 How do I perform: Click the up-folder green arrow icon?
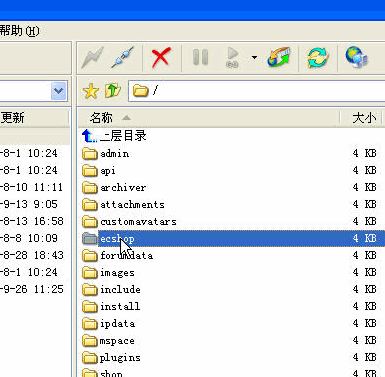[113, 90]
